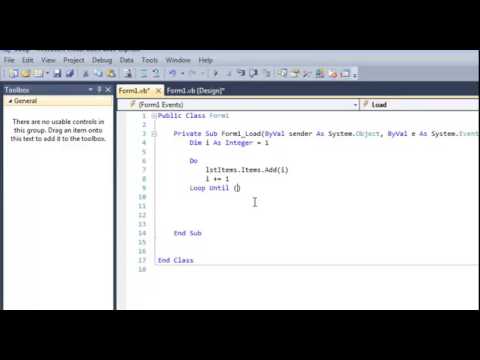This screenshot has height=360, width=480.
Task: Comment out the selected lines icon
Action: (144, 73)
